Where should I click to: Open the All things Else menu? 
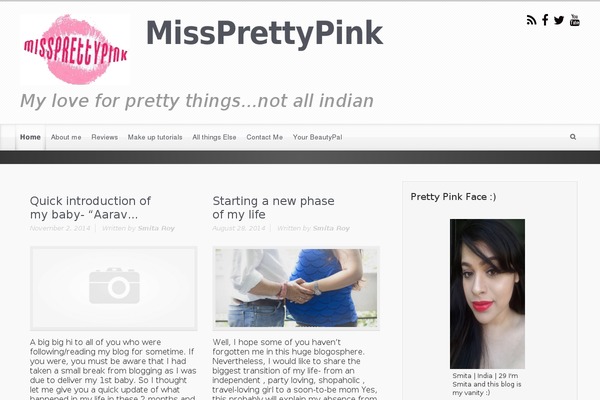pos(214,137)
